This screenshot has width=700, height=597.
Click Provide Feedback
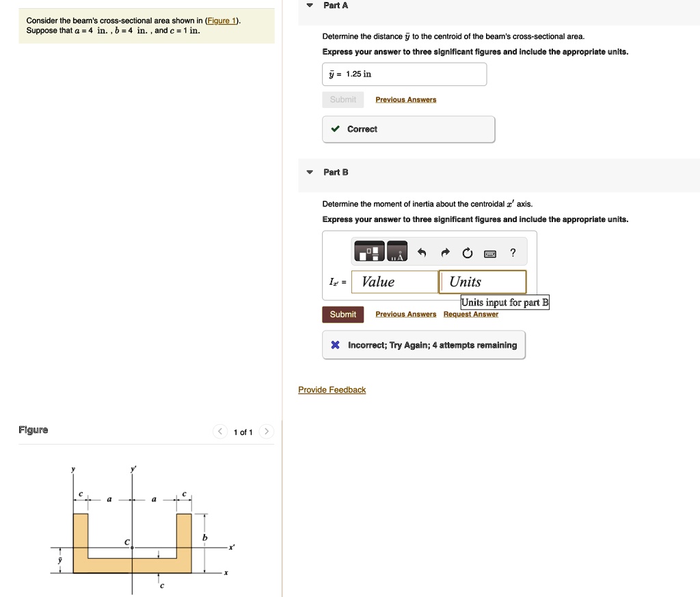click(x=332, y=389)
